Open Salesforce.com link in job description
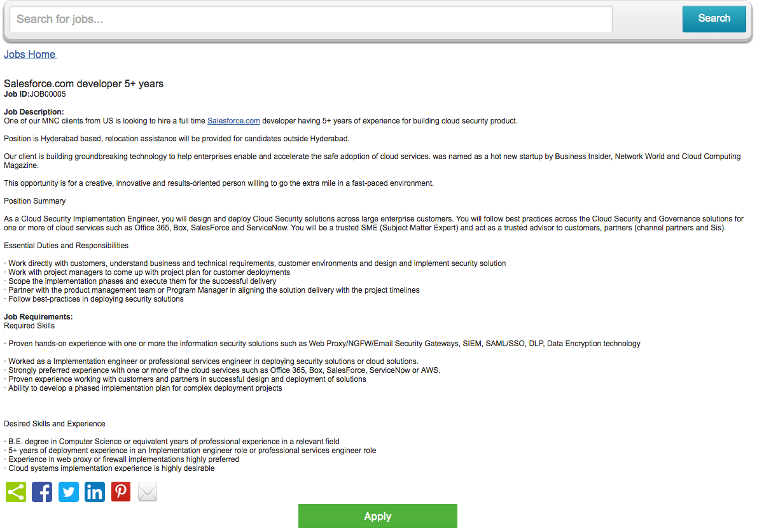Viewport: 757px width, 532px height. coord(233,121)
